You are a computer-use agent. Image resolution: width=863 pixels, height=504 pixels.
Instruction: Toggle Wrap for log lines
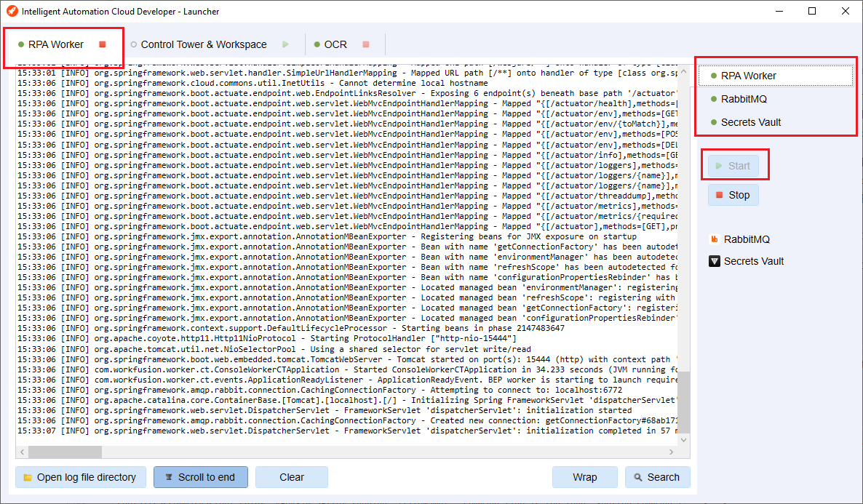click(x=584, y=477)
